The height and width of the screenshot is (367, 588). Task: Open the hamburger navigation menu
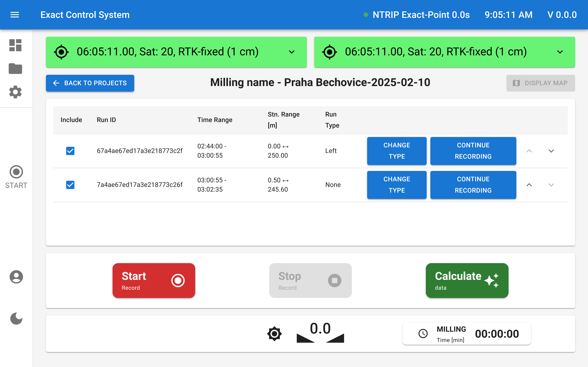tap(15, 15)
